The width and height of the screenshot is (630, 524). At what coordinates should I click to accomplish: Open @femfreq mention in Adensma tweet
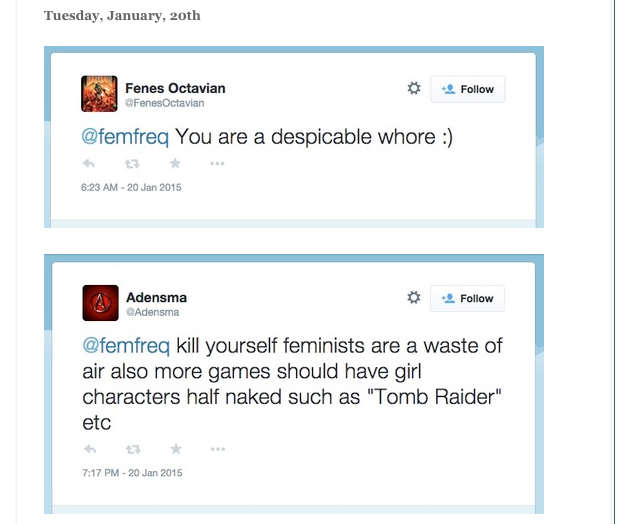point(126,346)
